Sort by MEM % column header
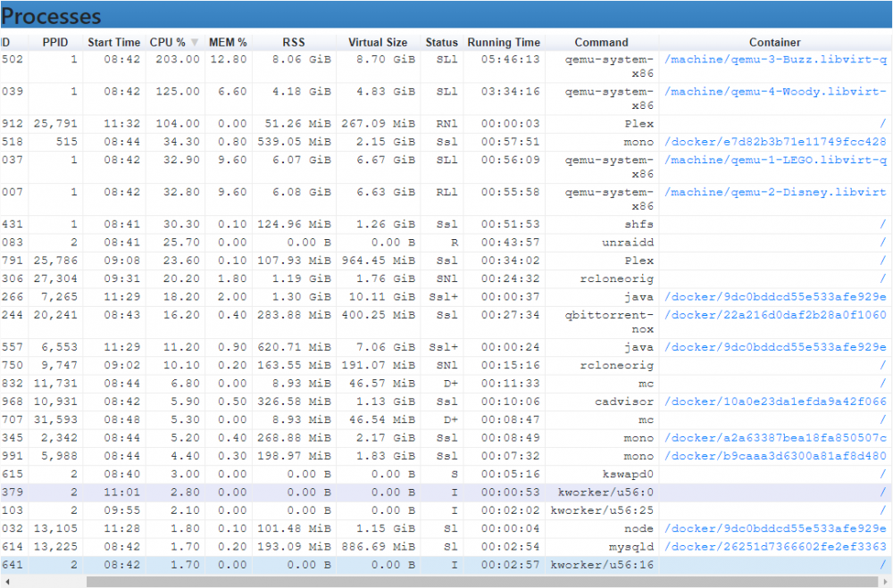Image resolution: width=893 pixels, height=588 pixels. [x=228, y=42]
